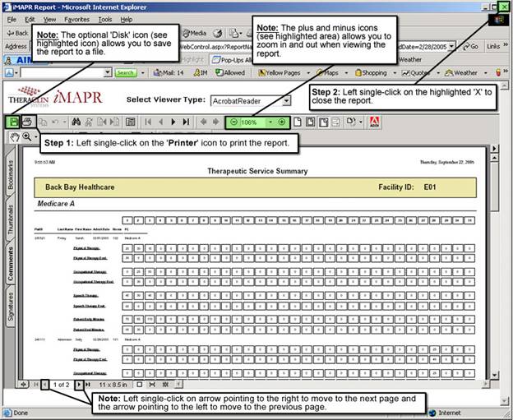Click the Media toolbar button

click(195, 33)
